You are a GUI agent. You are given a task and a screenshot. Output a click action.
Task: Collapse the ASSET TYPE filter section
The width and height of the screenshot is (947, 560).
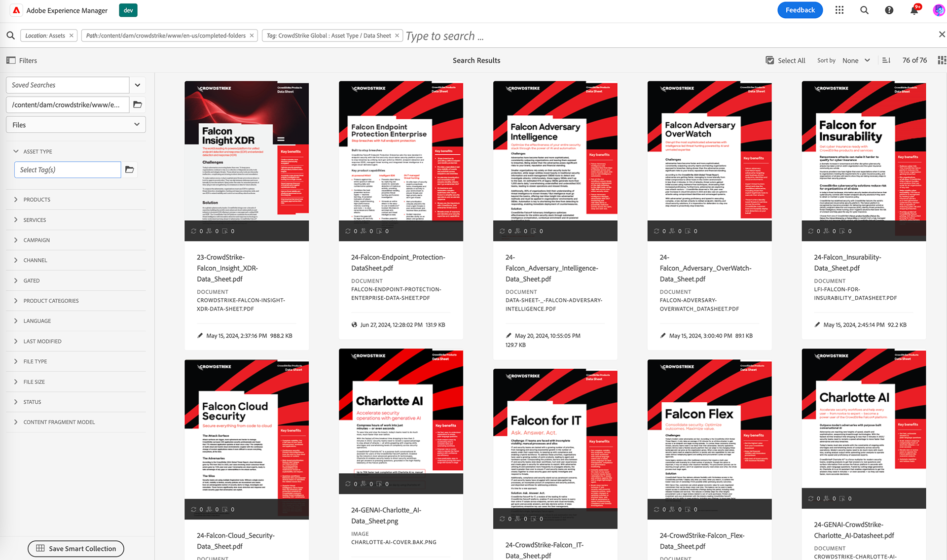click(x=16, y=151)
